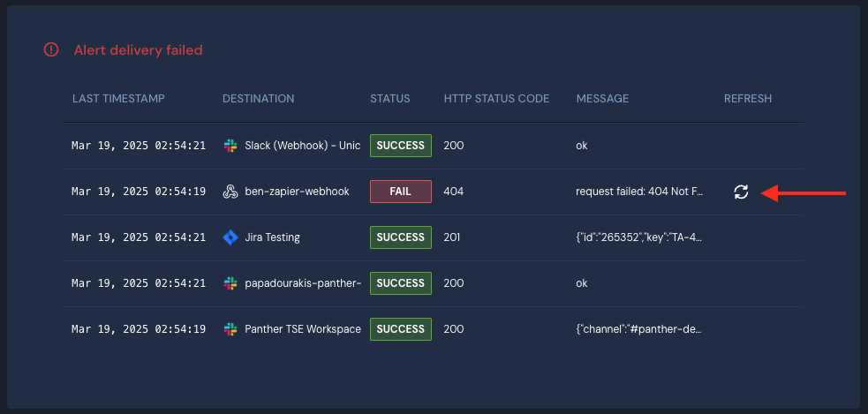Viewport: 868px width, 414px height.
Task: Click the webhook icon beside ben-zapier-webhook
Action: 230,192
